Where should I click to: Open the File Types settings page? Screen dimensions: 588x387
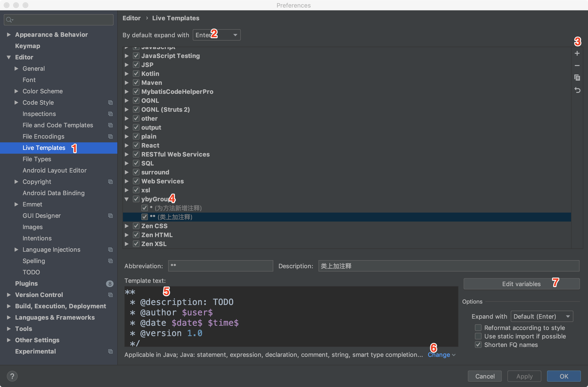coord(37,159)
